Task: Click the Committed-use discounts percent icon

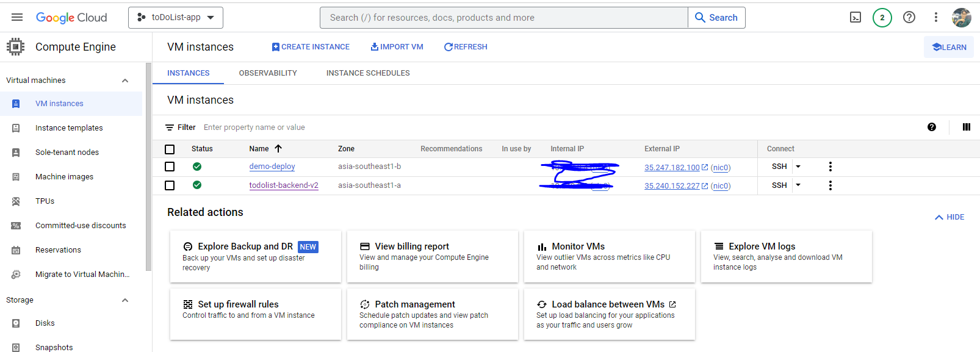Action: pyautogui.click(x=16, y=226)
